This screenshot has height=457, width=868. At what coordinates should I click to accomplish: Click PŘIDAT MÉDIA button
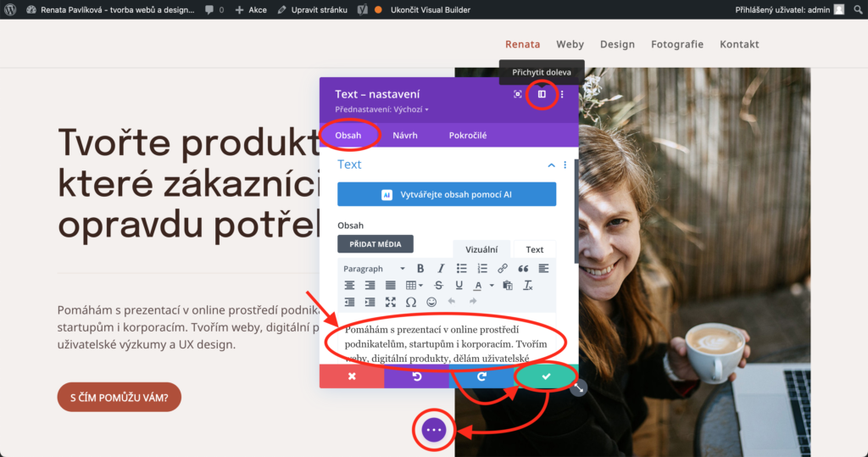click(x=376, y=243)
